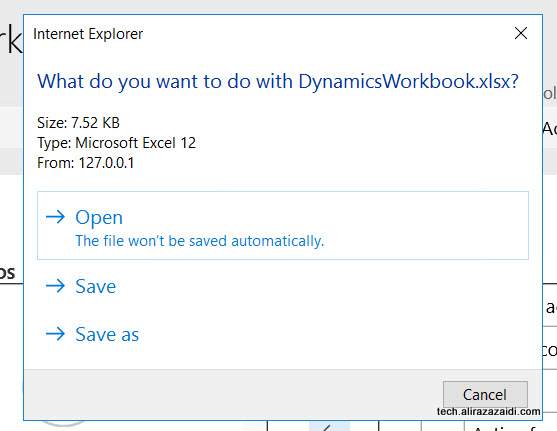
Task: Click the arrow icon beside Save
Action: [55, 286]
